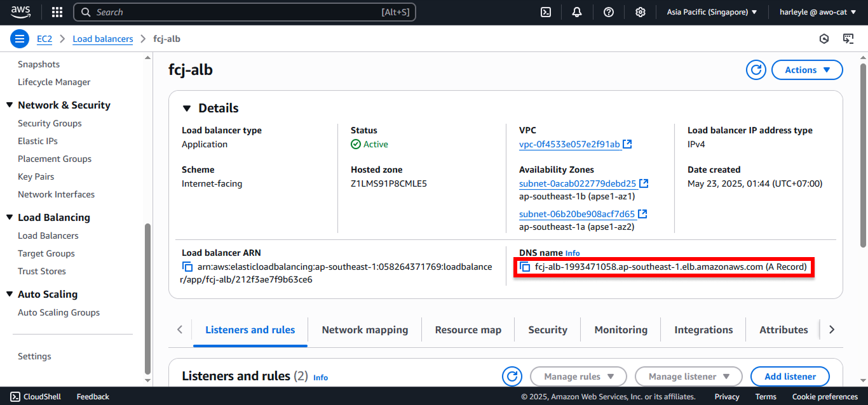This screenshot has width=868, height=405.
Task: Open Security Groups in the sidebar
Action: click(x=50, y=123)
